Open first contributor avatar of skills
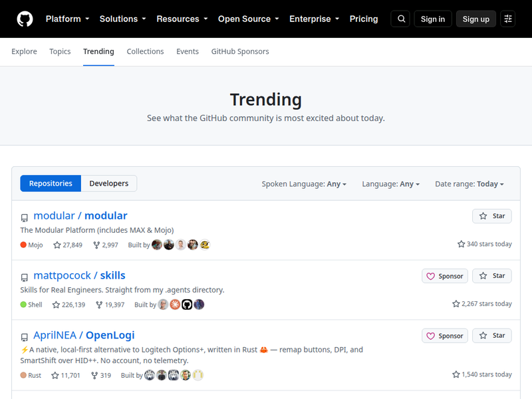Screen dimensions: 532x399 click(x=163, y=305)
